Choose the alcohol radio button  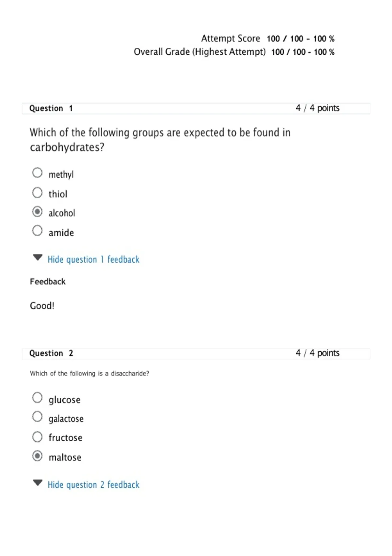(x=37, y=212)
